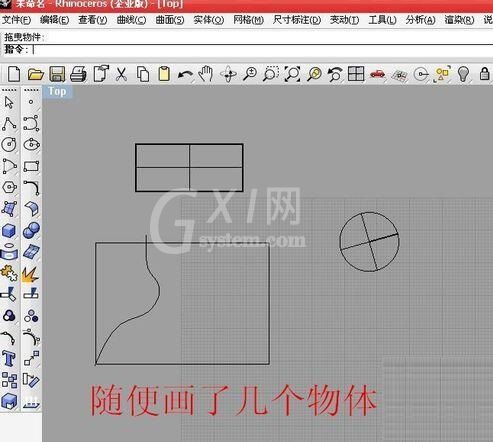Select the Boolean union spheres tool

tap(31, 230)
